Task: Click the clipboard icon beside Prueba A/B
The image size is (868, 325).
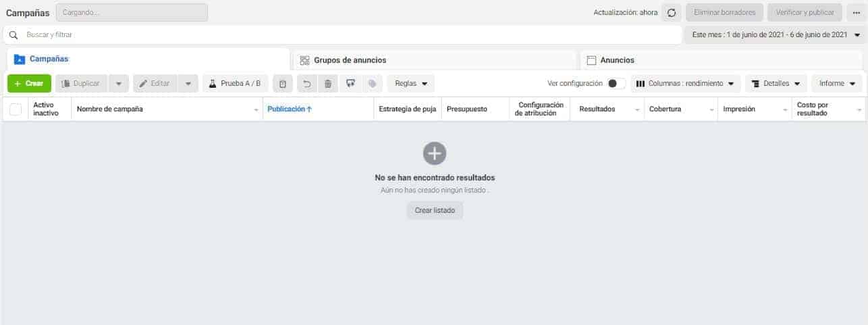Action: [283, 84]
